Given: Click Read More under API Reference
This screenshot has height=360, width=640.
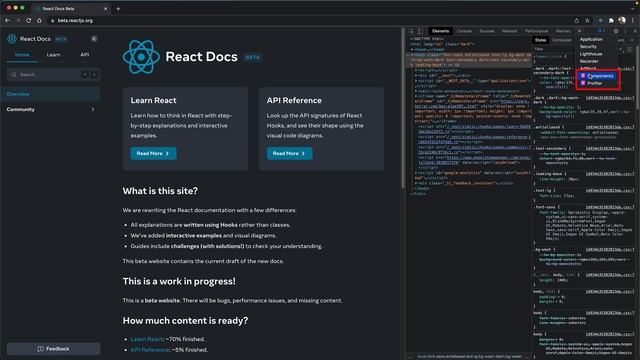Looking at the screenshot, I should click(x=289, y=153).
